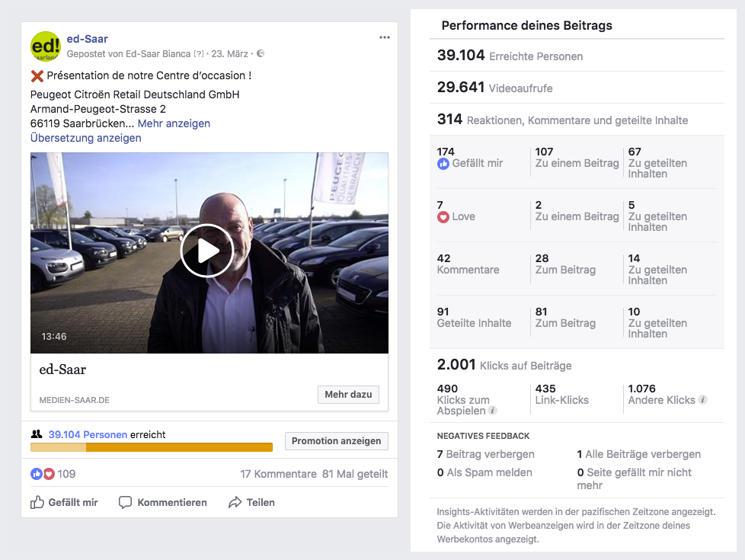Click 2.001 Klicks auf Beiträge stat

point(504,365)
